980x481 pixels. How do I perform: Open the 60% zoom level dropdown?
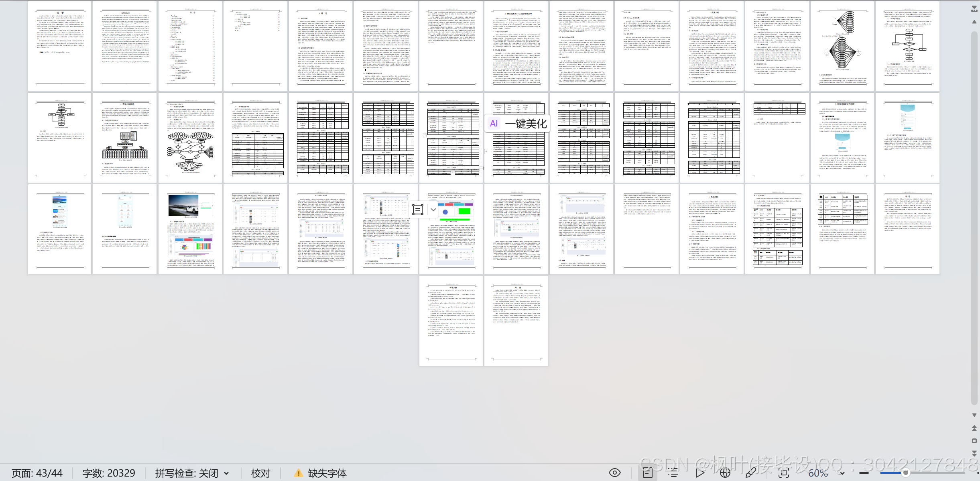(x=842, y=473)
